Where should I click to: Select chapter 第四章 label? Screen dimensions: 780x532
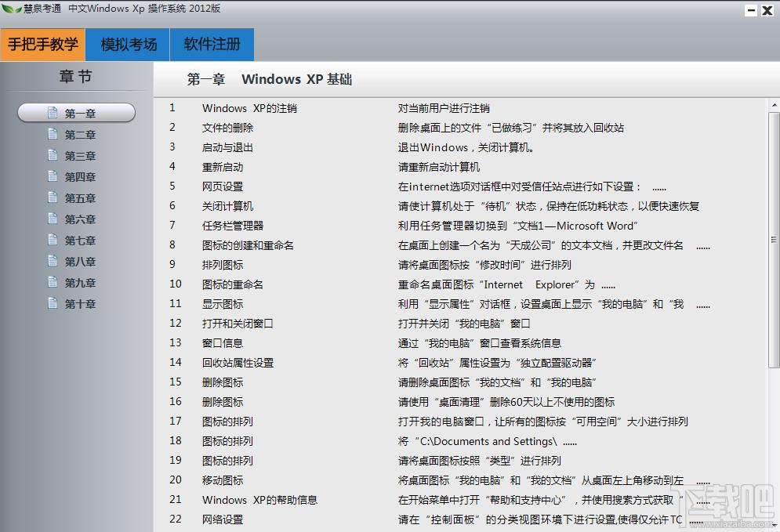click(80, 177)
